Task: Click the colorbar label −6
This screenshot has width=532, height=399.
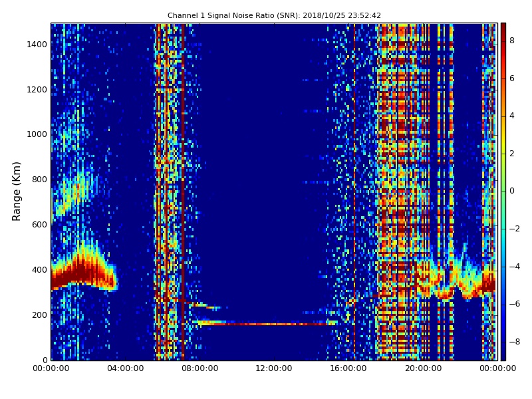Action: (x=515, y=304)
